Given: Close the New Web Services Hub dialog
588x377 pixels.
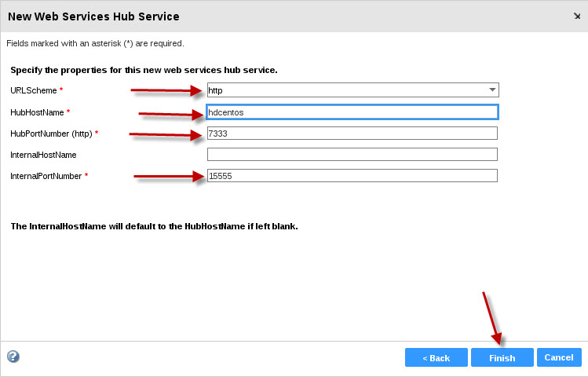Looking at the screenshot, I should coord(577,16).
